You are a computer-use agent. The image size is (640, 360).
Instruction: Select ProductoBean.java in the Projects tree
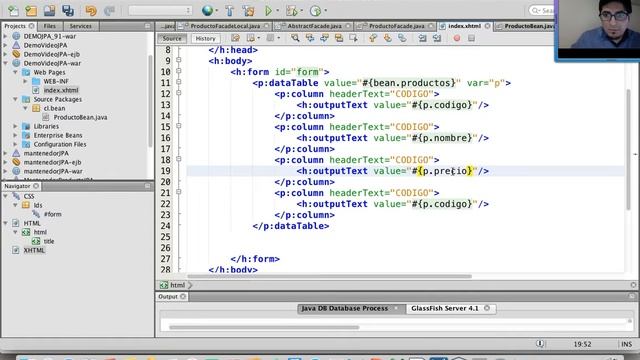(80, 117)
